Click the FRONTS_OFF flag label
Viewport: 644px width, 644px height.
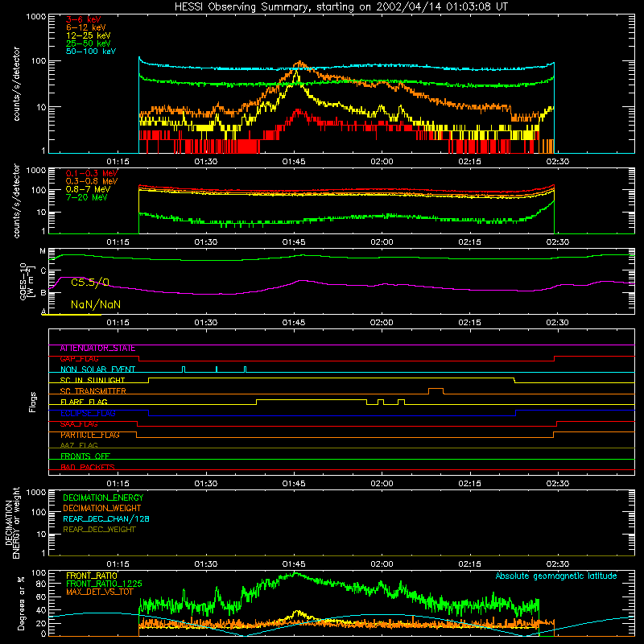85,456
